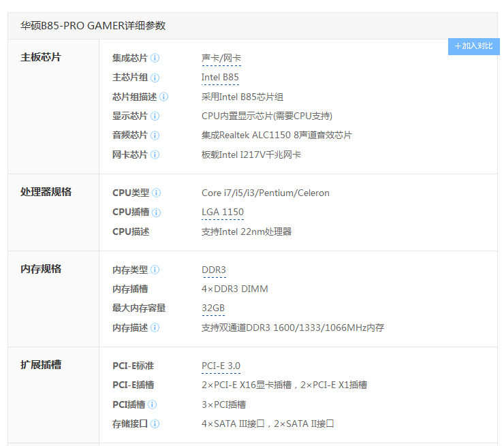This screenshot has height=446, width=504.
Task: Click info icon next to 网卡芯片
Action: [x=155, y=155]
